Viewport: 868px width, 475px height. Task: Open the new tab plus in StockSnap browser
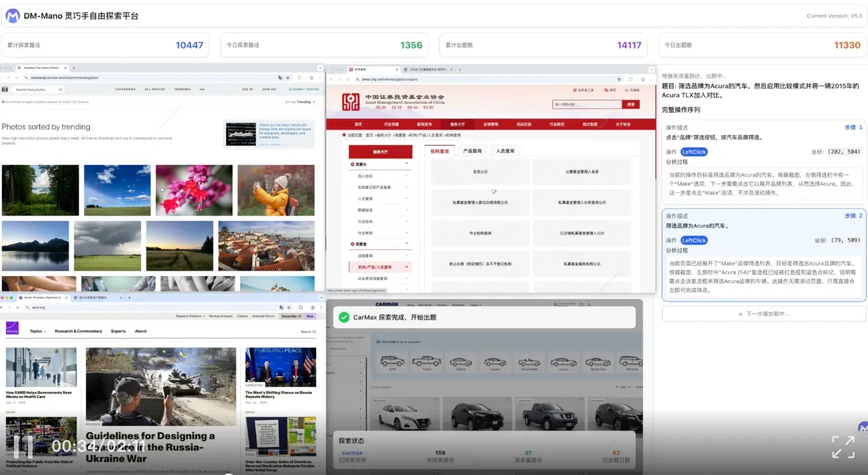pos(73,68)
